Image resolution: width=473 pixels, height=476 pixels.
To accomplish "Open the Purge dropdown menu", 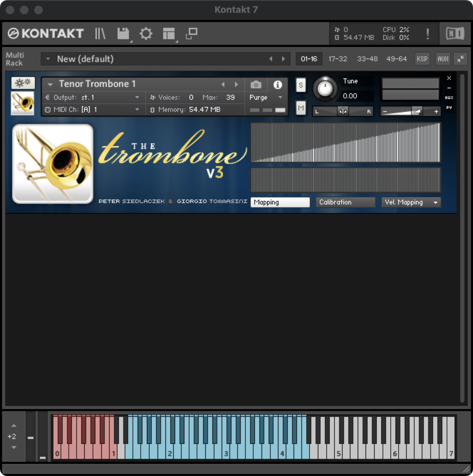I will [280, 98].
